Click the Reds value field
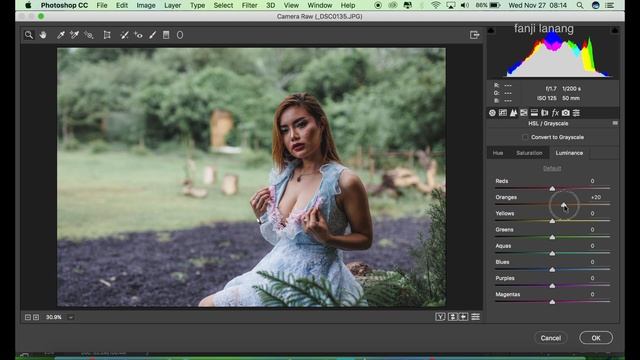 tap(593, 181)
